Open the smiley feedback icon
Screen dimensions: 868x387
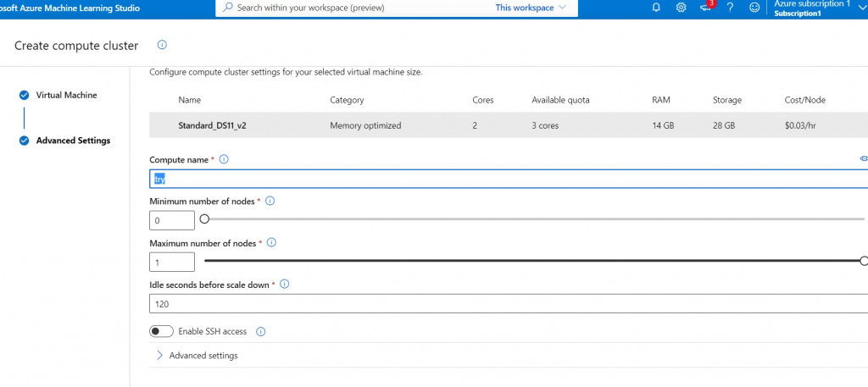coord(754,8)
